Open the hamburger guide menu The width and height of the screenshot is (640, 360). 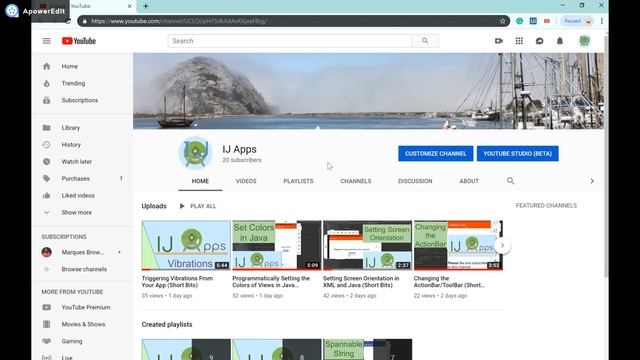click(x=47, y=41)
